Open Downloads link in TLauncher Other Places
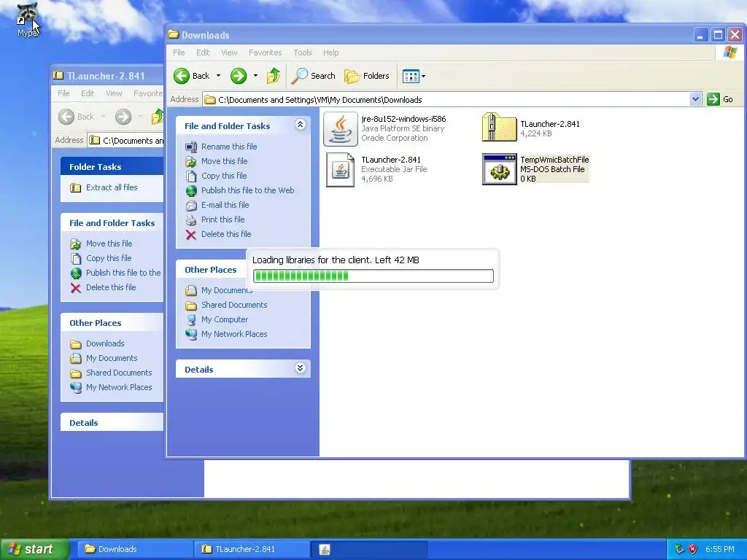 pos(105,344)
